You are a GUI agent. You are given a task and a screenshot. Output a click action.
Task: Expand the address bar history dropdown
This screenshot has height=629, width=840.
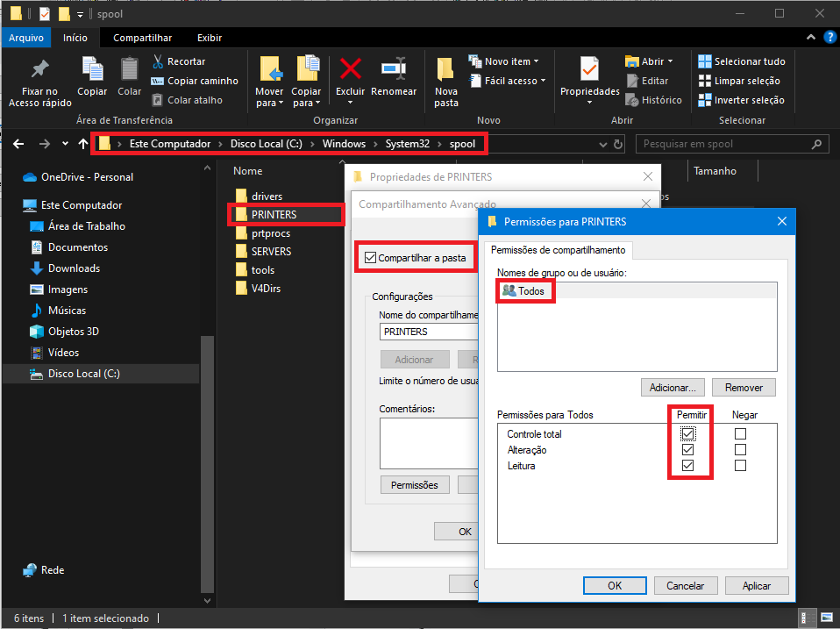click(x=602, y=144)
